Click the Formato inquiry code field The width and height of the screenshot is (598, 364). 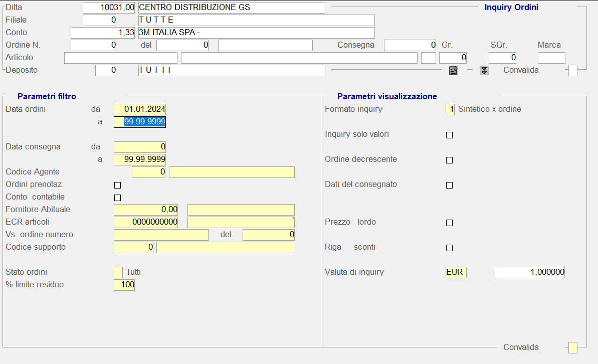[450, 109]
